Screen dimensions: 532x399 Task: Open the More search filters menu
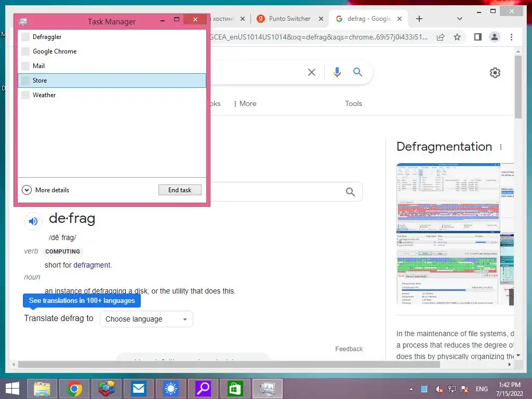(x=245, y=103)
